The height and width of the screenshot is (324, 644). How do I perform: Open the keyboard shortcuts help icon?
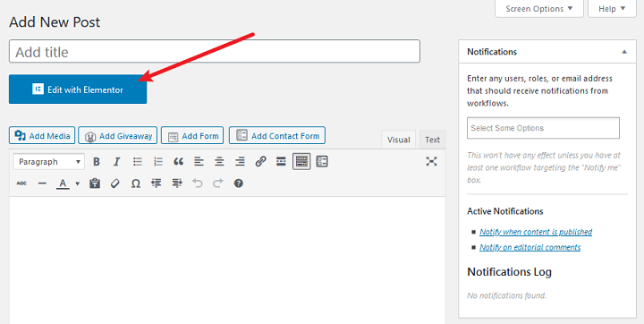239,183
